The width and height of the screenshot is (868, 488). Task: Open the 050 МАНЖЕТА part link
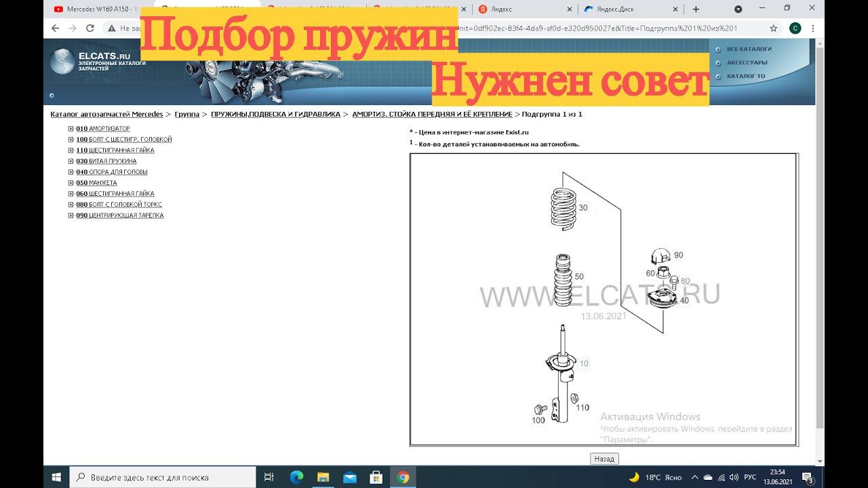pyautogui.click(x=96, y=183)
